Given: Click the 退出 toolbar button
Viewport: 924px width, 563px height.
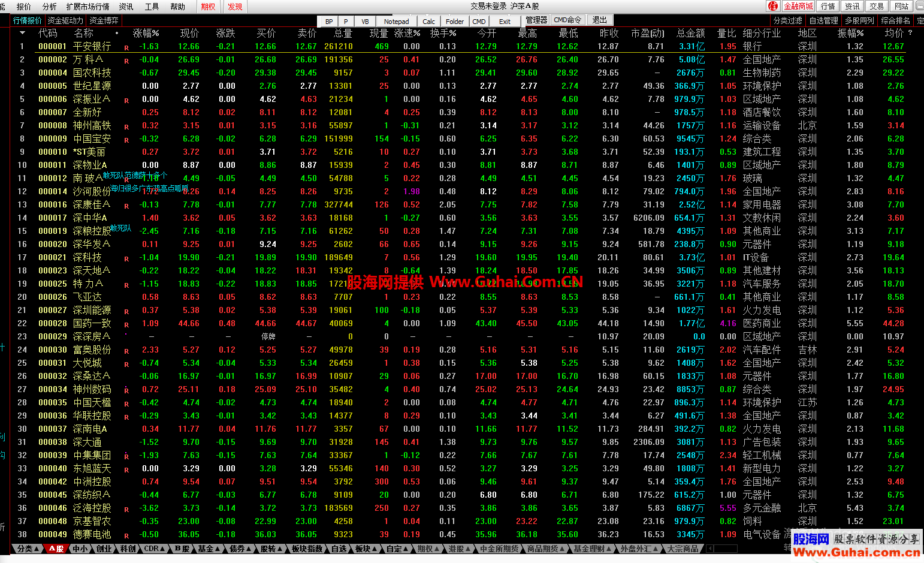Looking at the screenshot, I should point(600,20).
